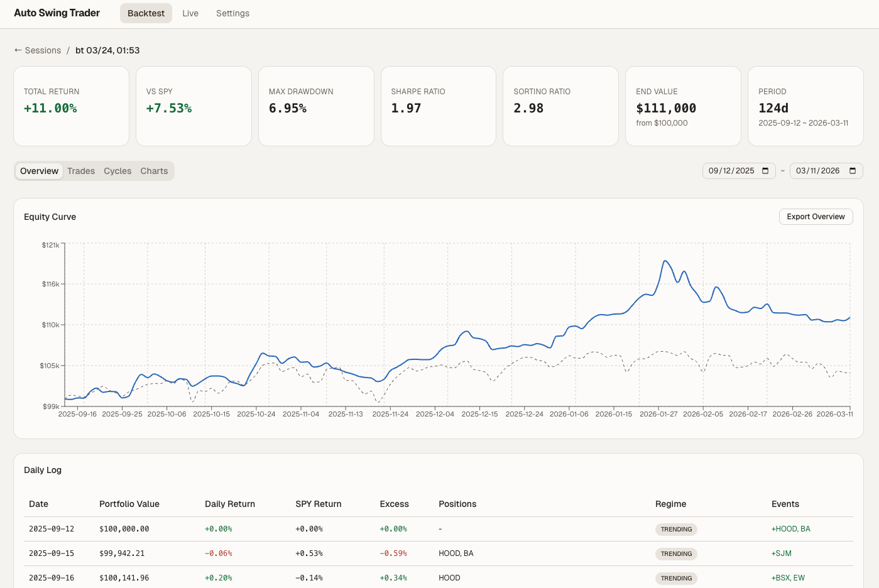Select the Backtest navigation item

[x=146, y=13]
